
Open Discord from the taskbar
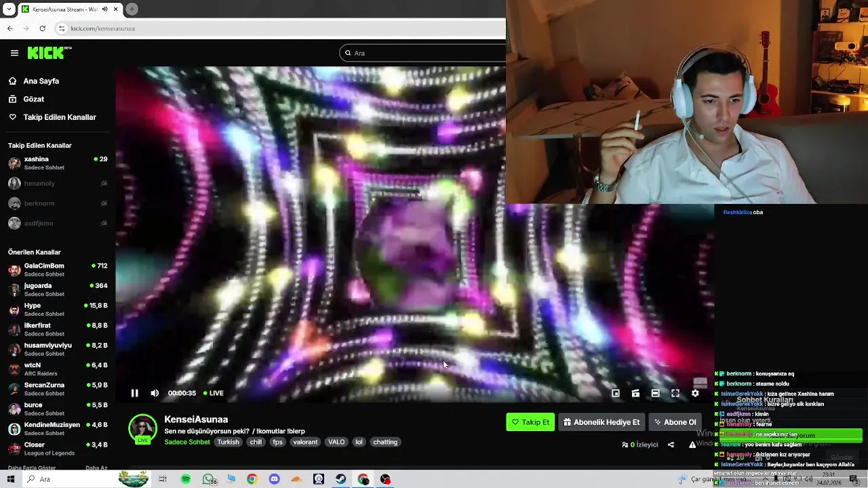tap(274, 479)
